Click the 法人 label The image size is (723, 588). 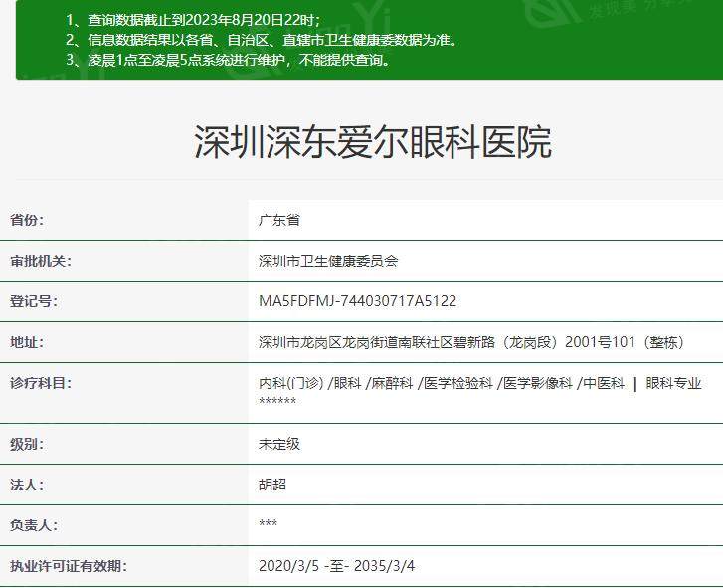pos(27,485)
